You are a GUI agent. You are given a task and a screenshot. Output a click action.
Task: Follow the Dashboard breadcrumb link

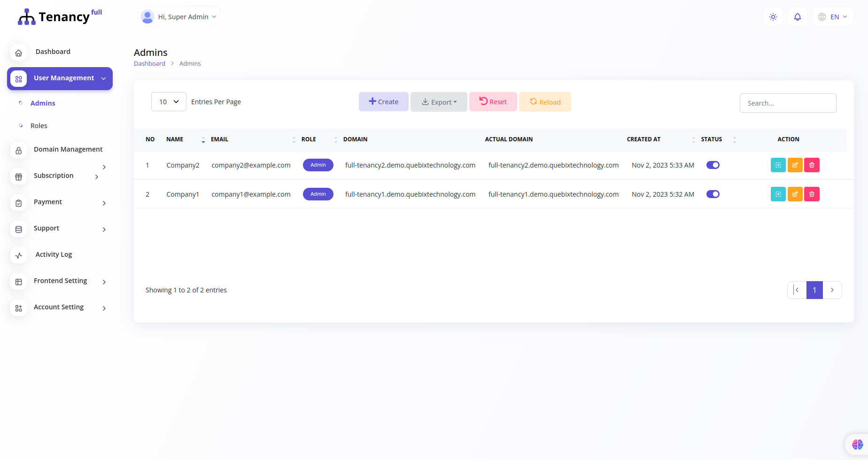click(x=149, y=63)
